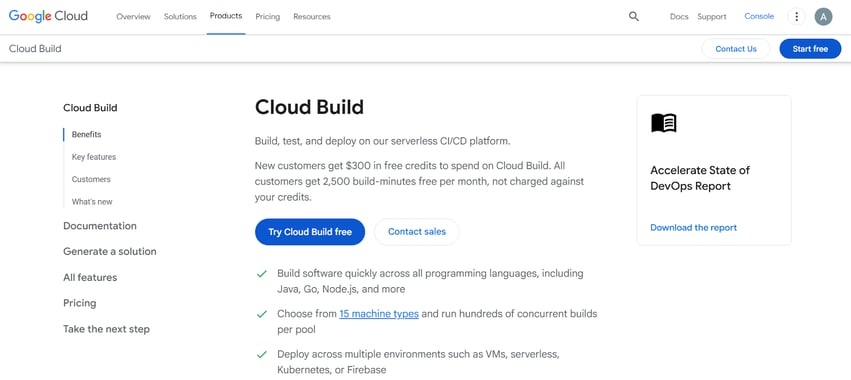Open the Solutions menu
851x380 pixels.
pyautogui.click(x=180, y=16)
